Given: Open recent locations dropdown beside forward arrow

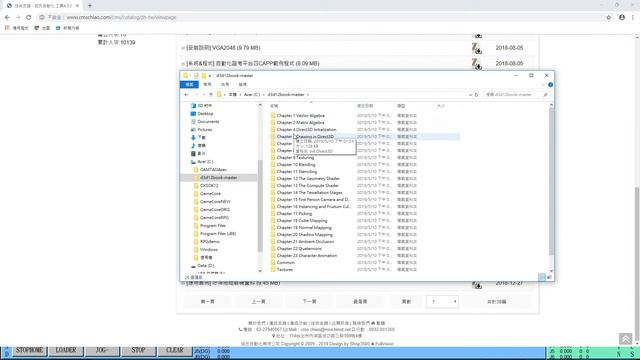Looking at the screenshot, I should [204, 95].
